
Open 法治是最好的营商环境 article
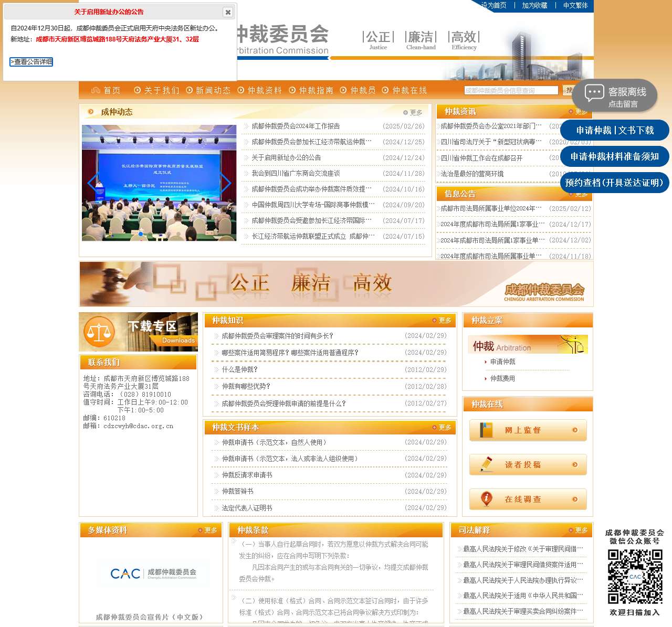(472, 174)
